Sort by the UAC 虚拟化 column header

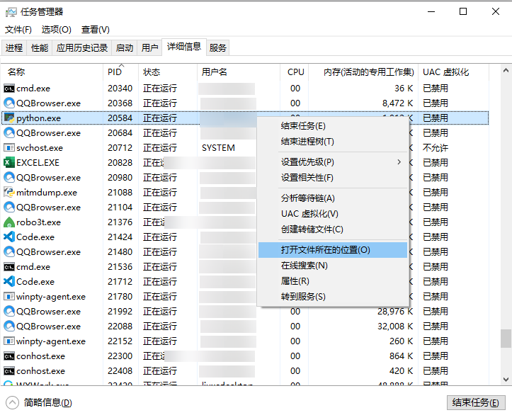pyautogui.click(x=453, y=72)
